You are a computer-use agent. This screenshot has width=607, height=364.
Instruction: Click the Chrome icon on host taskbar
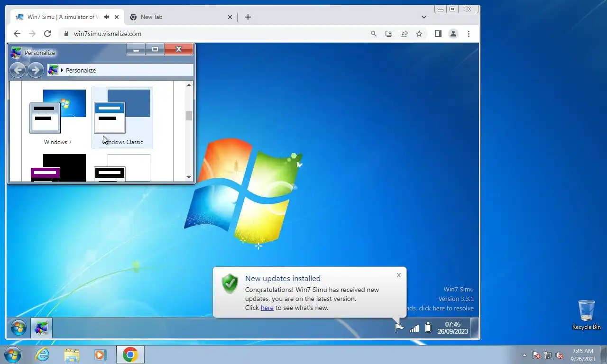click(x=130, y=355)
